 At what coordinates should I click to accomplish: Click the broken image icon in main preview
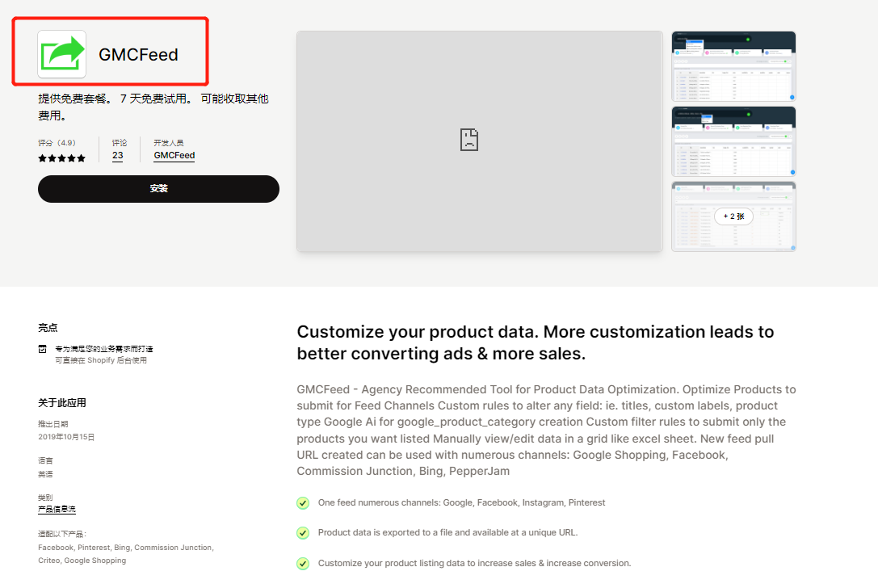pyautogui.click(x=468, y=140)
